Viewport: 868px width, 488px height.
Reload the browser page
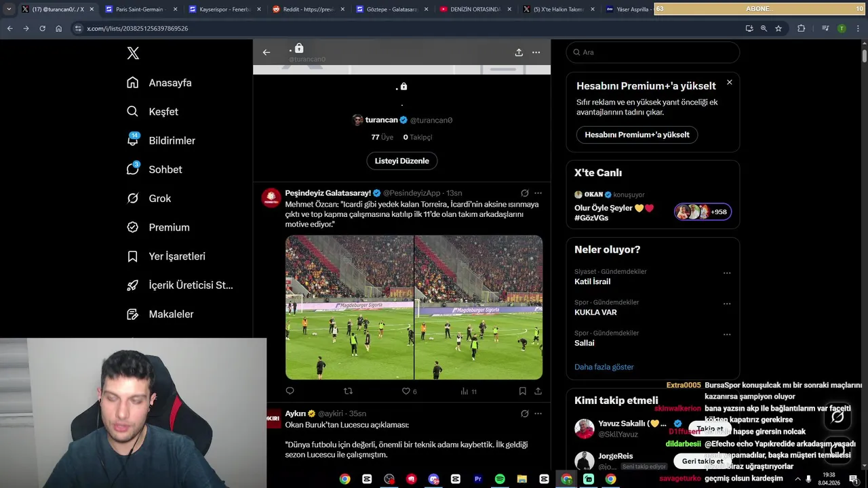(42, 28)
